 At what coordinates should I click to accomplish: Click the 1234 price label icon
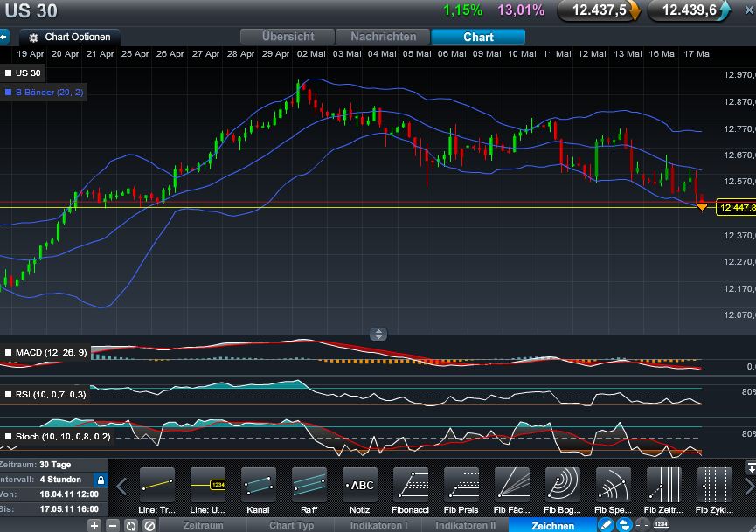[x=661, y=525]
